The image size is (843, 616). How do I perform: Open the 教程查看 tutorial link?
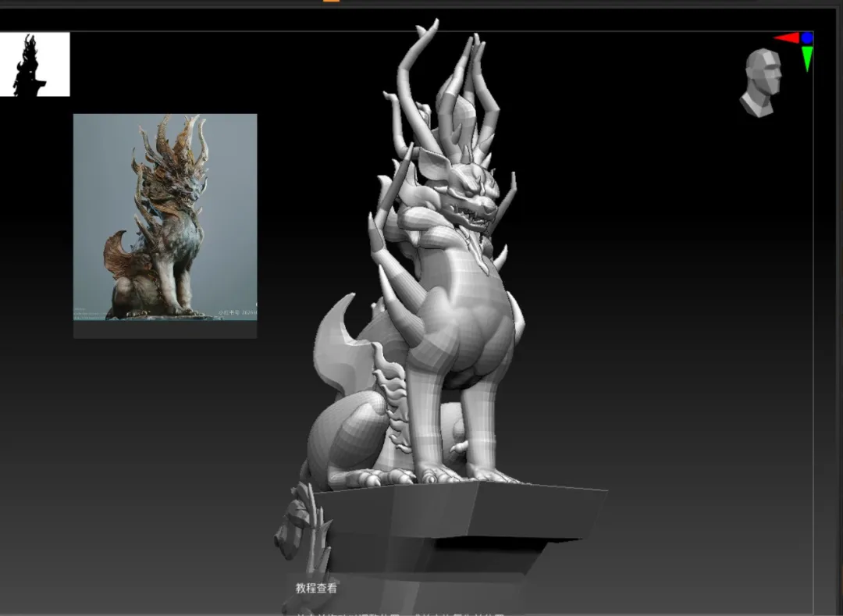317,588
